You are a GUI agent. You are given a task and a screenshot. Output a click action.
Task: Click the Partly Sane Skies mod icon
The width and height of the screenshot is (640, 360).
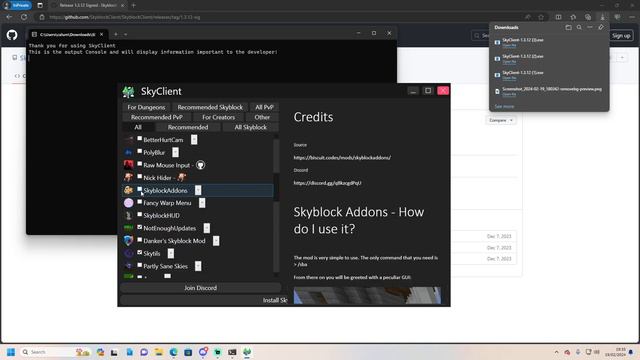click(x=129, y=266)
